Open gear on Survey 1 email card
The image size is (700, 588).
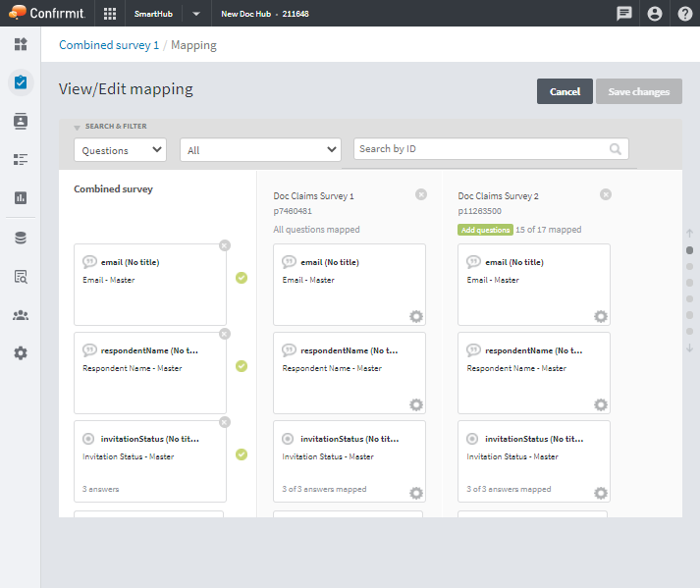point(416,316)
